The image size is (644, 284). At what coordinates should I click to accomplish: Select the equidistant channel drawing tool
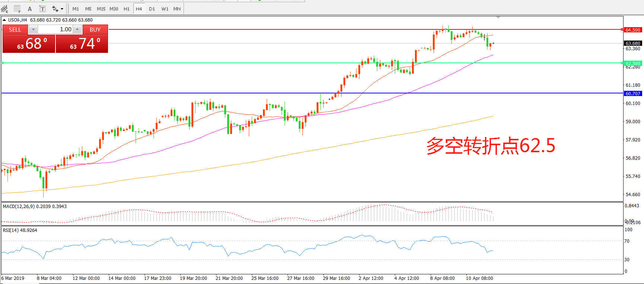(4, 9)
